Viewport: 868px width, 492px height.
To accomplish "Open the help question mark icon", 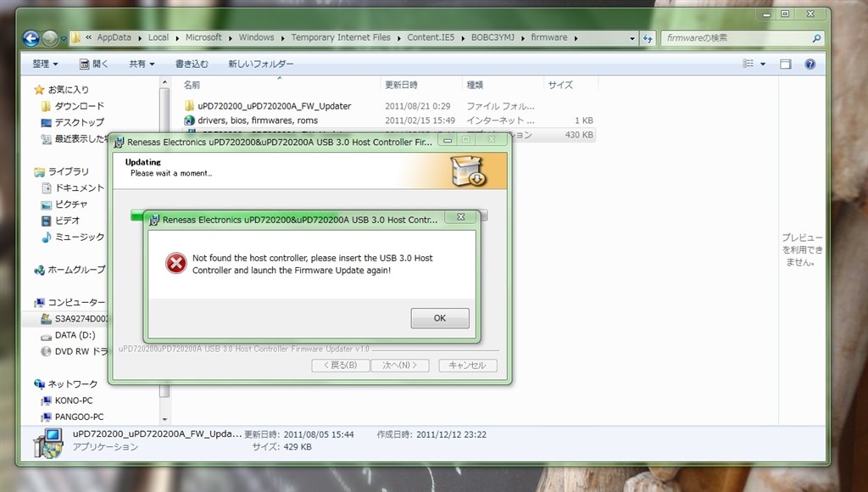I will (x=810, y=64).
